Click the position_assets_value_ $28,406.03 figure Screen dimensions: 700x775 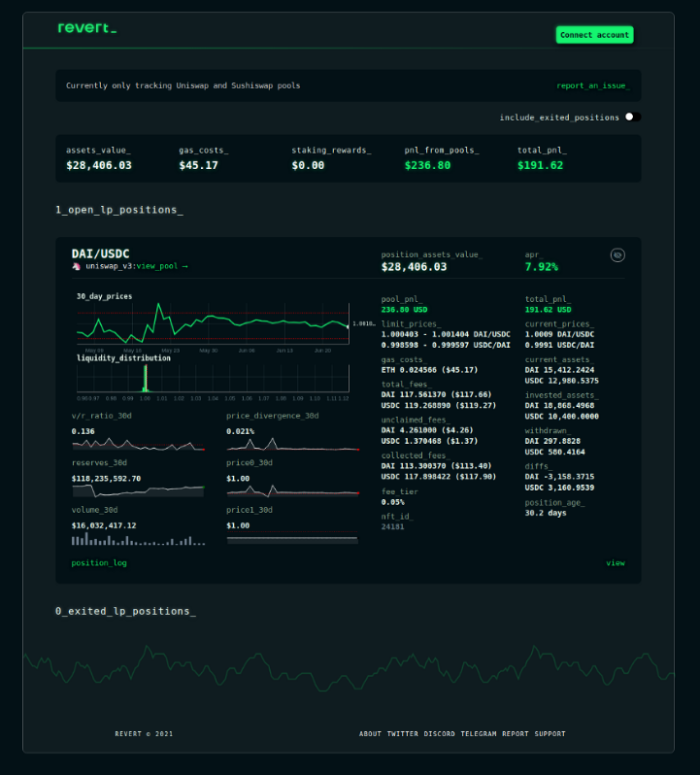click(414, 267)
